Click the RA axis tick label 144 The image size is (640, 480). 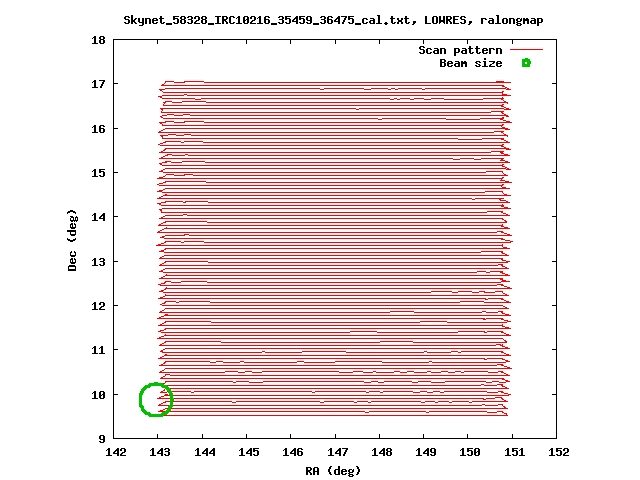(204, 452)
